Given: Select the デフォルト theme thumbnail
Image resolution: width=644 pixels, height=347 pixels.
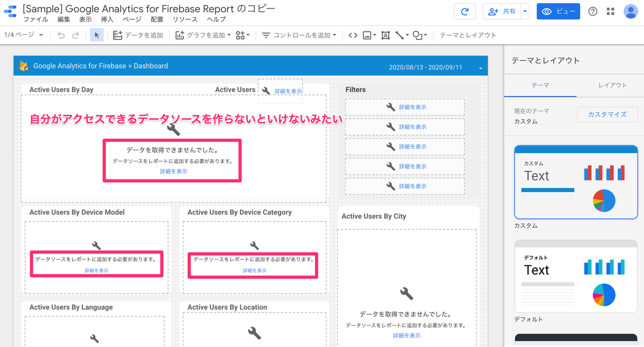Looking at the screenshot, I should click(x=576, y=276).
